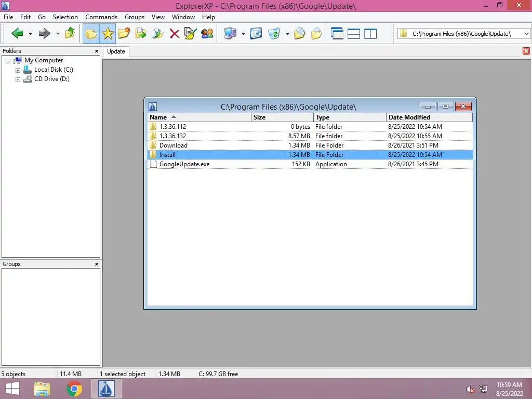Click the Copy to folder icon
Viewport: 532px width, 399px height.
pyautogui.click(x=141, y=33)
